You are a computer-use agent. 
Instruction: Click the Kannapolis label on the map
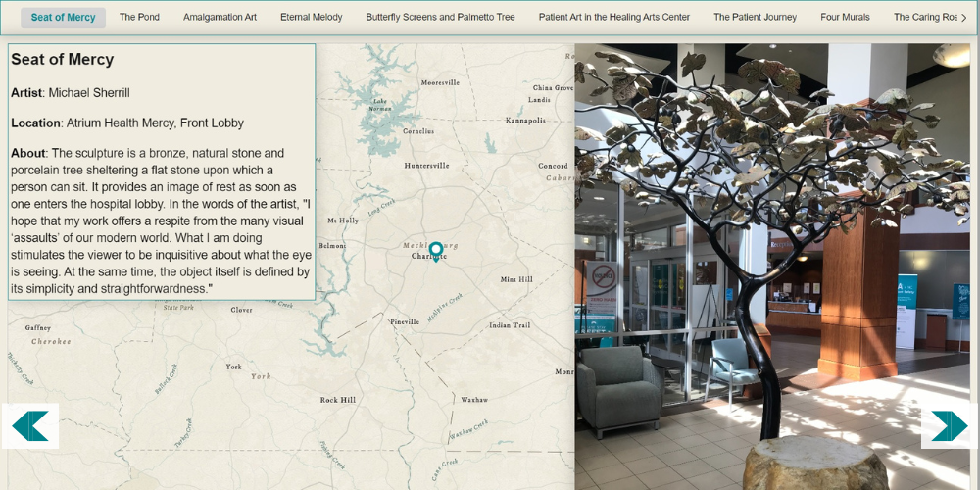(x=525, y=120)
